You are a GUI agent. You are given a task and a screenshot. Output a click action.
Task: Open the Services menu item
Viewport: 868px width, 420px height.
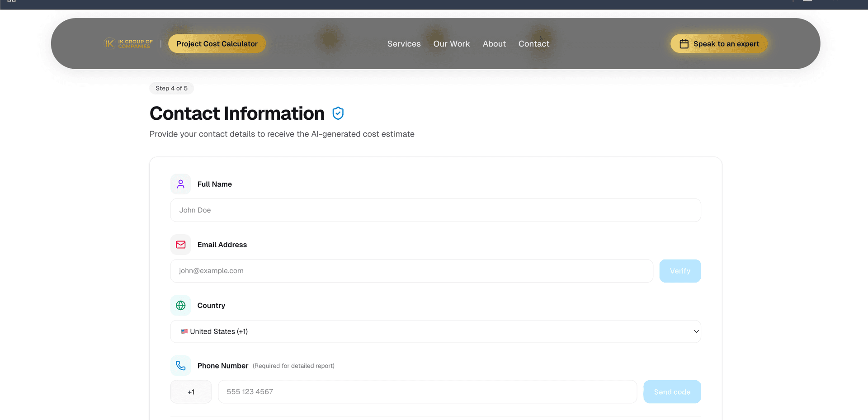[x=404, y=44]
